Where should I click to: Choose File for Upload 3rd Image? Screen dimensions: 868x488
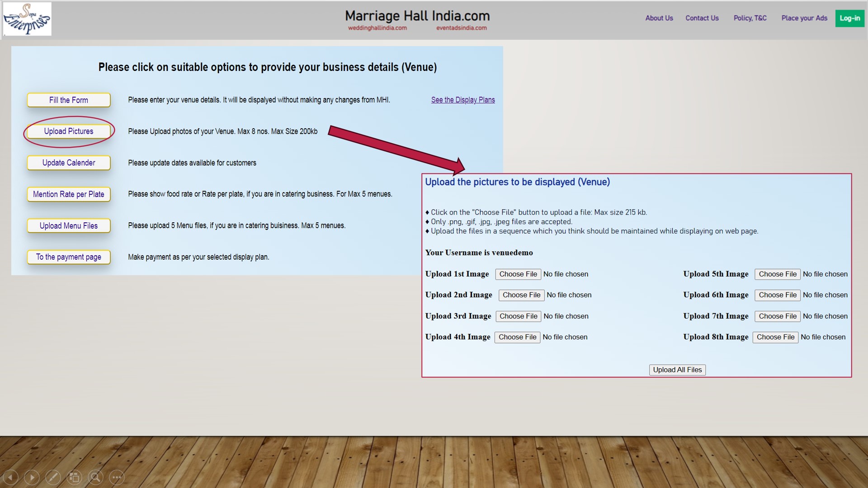[519, 316]
